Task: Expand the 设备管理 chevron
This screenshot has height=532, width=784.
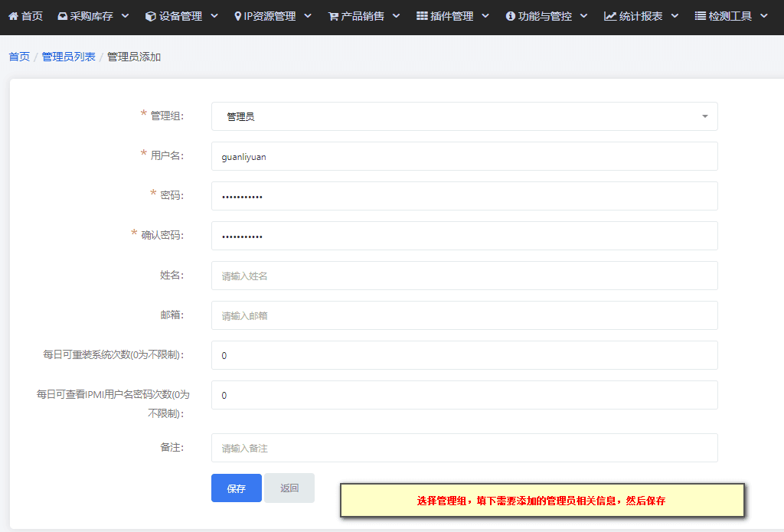Action: click(214, 16)
